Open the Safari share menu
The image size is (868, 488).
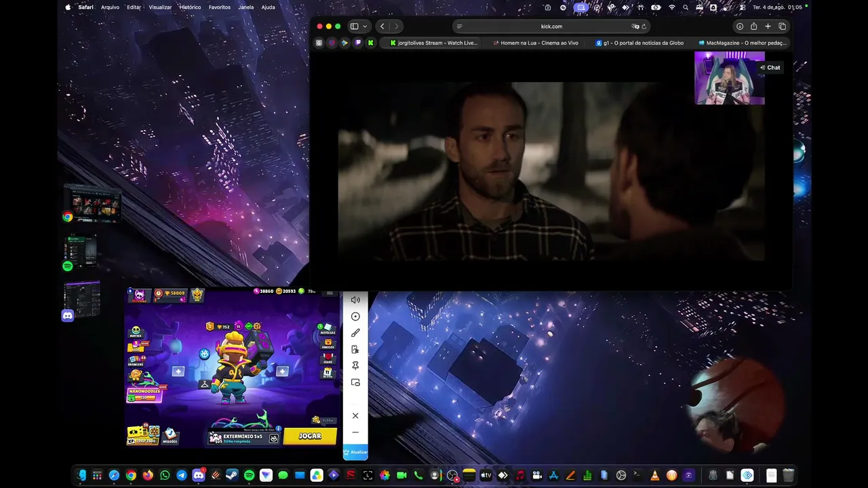[753, 26]
